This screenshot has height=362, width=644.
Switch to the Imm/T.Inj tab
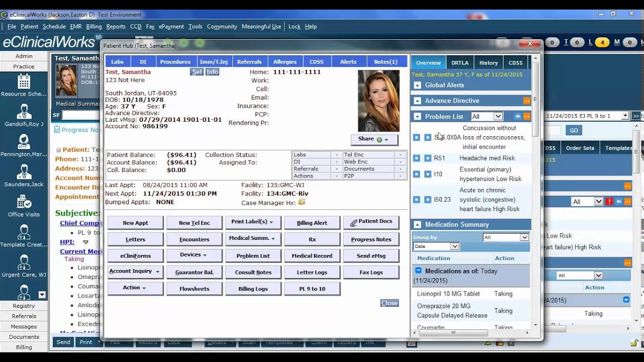pyautogui.click(x=214, y=62)
